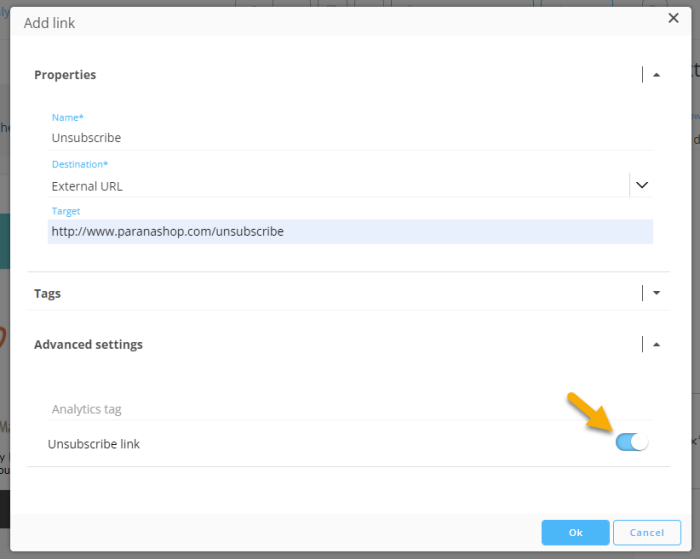700x559 pixels.
Task: Expand the Tags section arrow
Action: (x=656, y=293)
